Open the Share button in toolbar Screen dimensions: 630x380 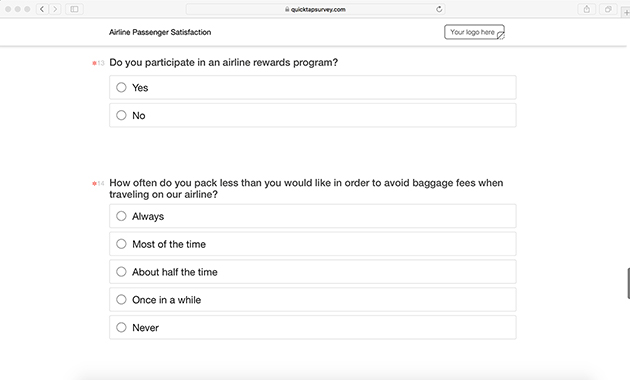coord(587,9)
